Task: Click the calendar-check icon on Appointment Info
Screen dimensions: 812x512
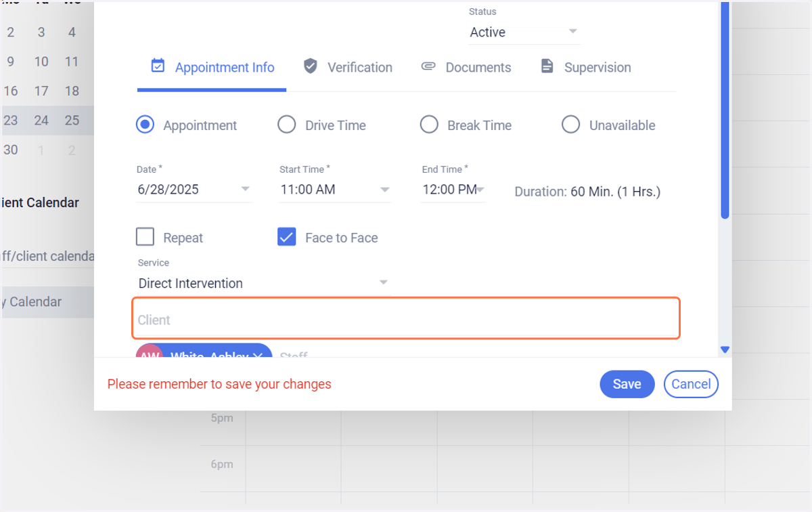Action: pyautogui.click(x=158, y=66)
